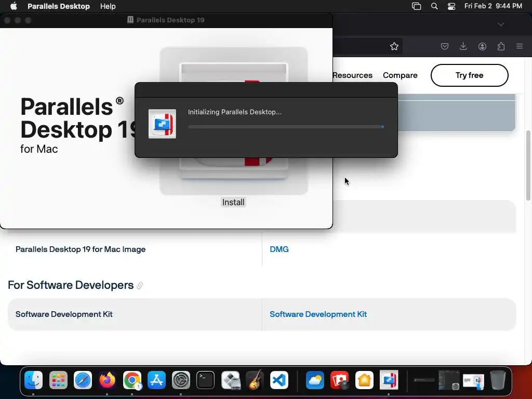
Task: Open the Parallels disk image in the Dock
Action: point(474,381)
